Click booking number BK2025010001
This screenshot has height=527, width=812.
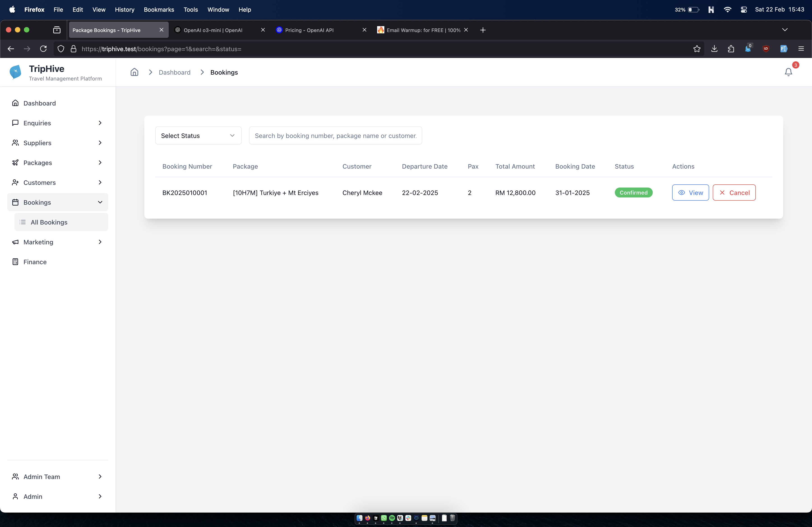(x=185, y=192)
